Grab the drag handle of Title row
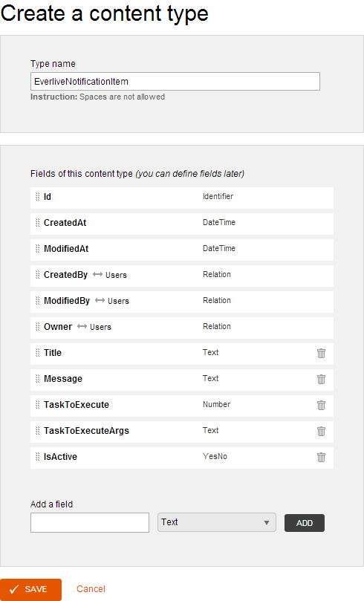The width and height of the screenshot is (364, 601). [38, 353]
